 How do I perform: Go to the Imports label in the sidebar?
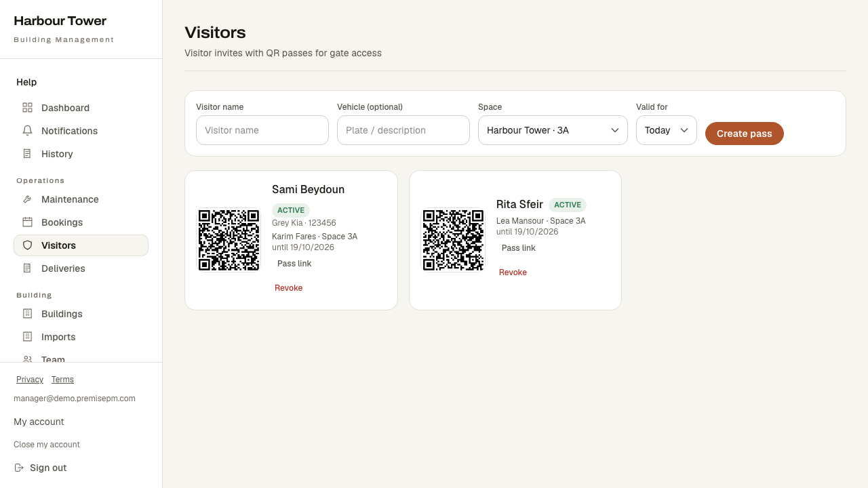58,337
